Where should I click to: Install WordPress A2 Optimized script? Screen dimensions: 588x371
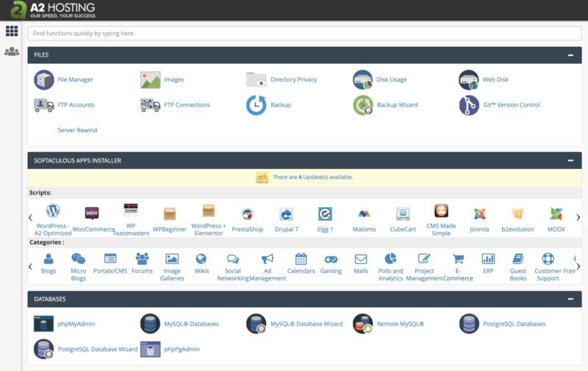tap(53, 211)
